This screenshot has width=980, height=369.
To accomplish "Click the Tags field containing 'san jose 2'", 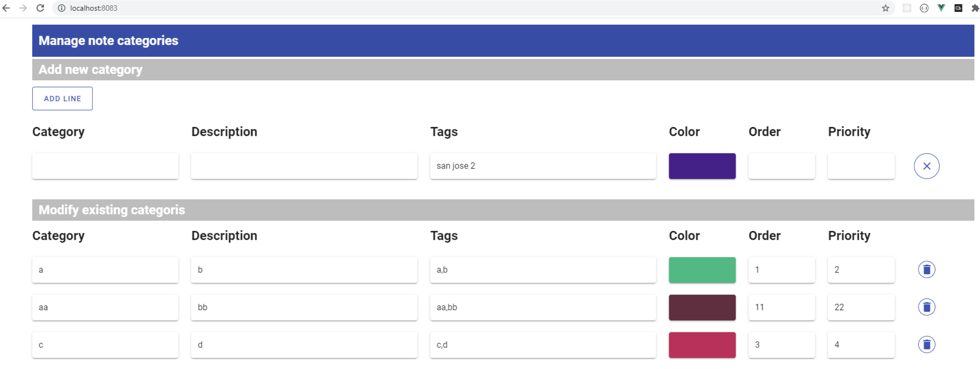I will pos(543,166).
